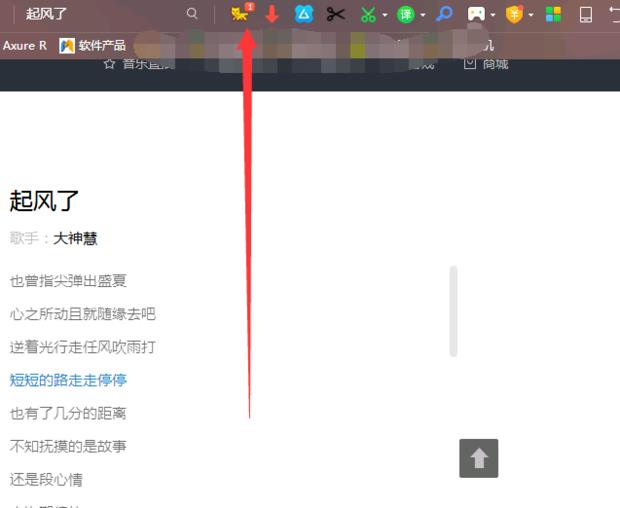Click the gray back-to-top arrow button
620x508 pixels.
[478, 458]
